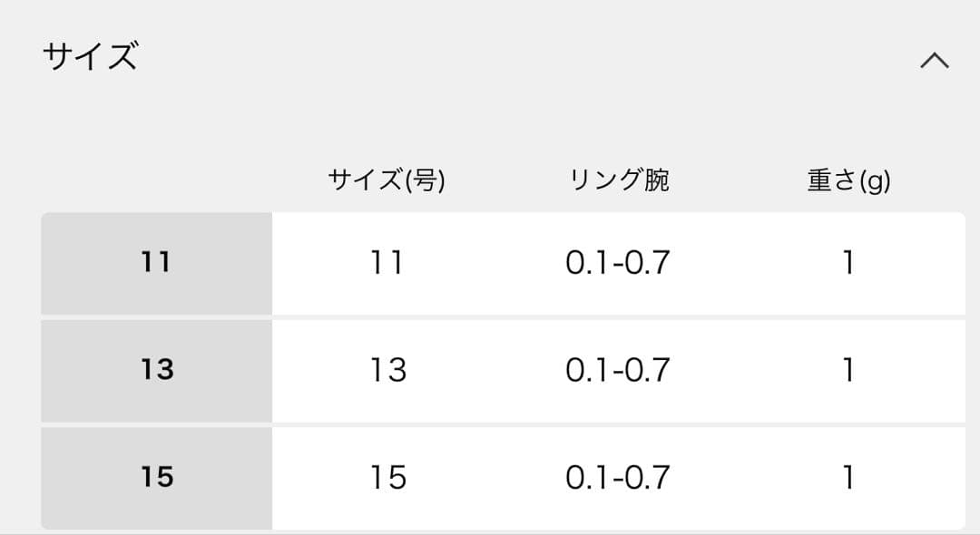Click the 13 value in サイズ(号) column
The height and width of the screenshot is (535, 980).
(x=387, y=370)
